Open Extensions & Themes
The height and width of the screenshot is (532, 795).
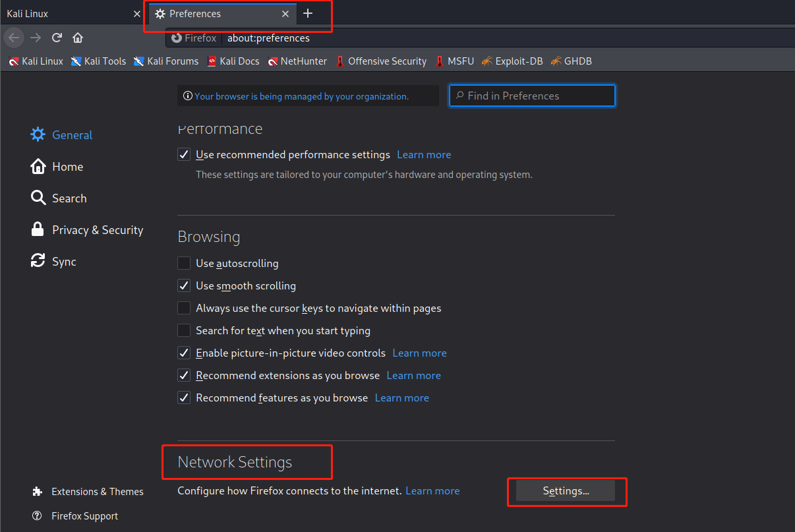coord(88,492)
